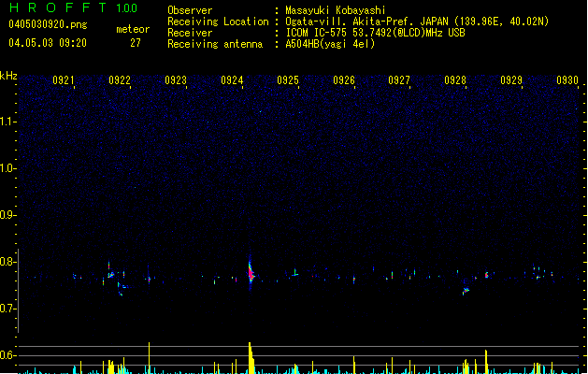Click the 1.0 kHz axis label
The width and height of the screenshot is (588, 374).
point(8,168)
